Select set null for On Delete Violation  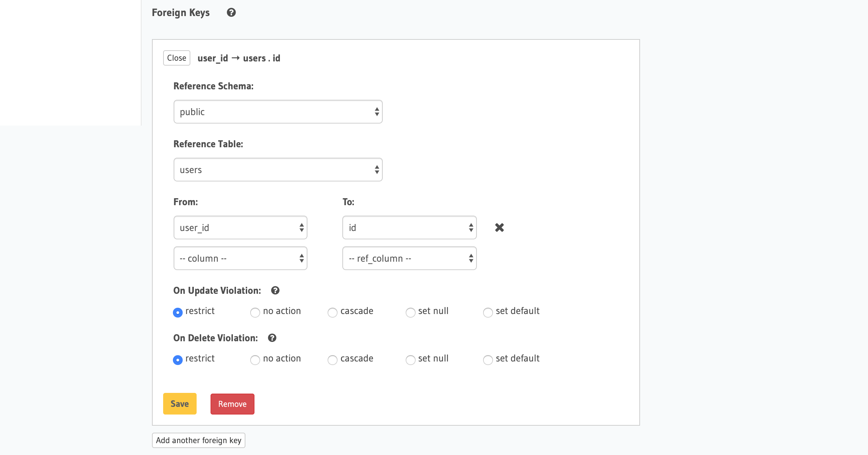(410, 359)
